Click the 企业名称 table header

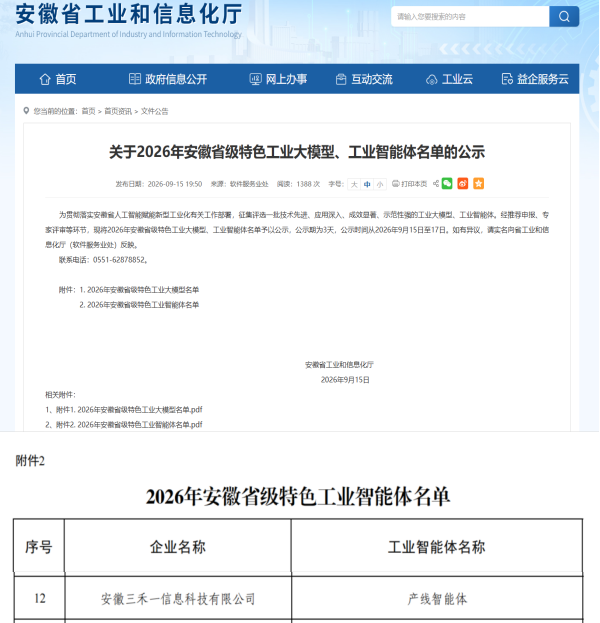point(178,547)
